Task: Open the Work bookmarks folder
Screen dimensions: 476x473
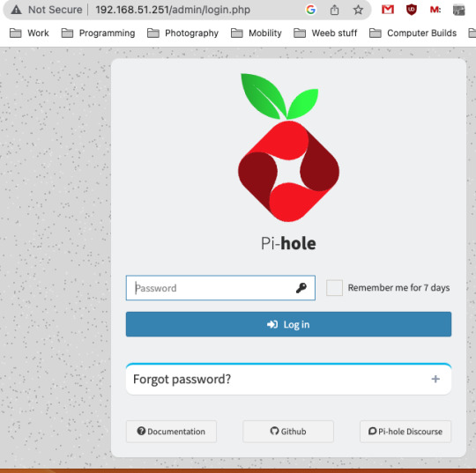Action: (29, 33)
